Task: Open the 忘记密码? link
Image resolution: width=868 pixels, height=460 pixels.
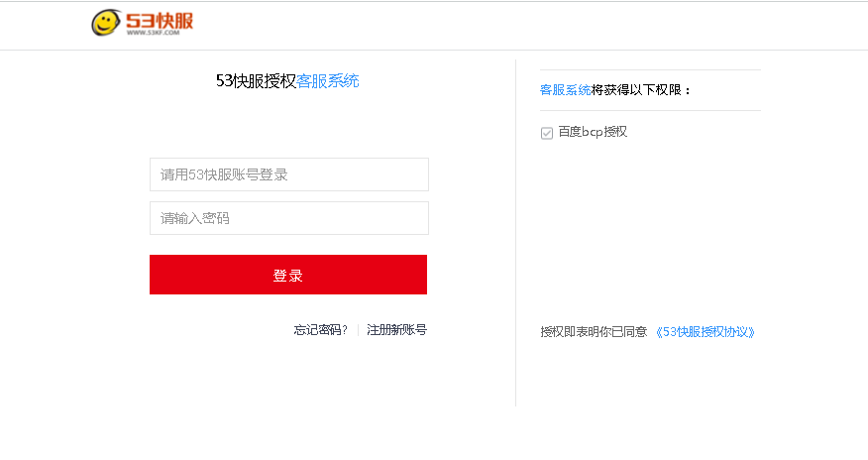Action: pos(320,330)
